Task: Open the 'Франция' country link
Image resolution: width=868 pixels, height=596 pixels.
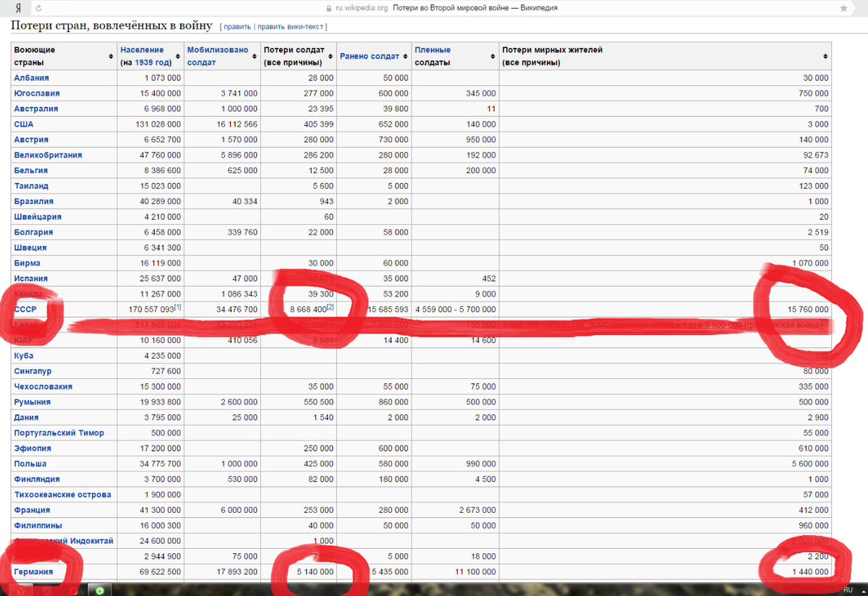Action: click(x=31, y=510)
